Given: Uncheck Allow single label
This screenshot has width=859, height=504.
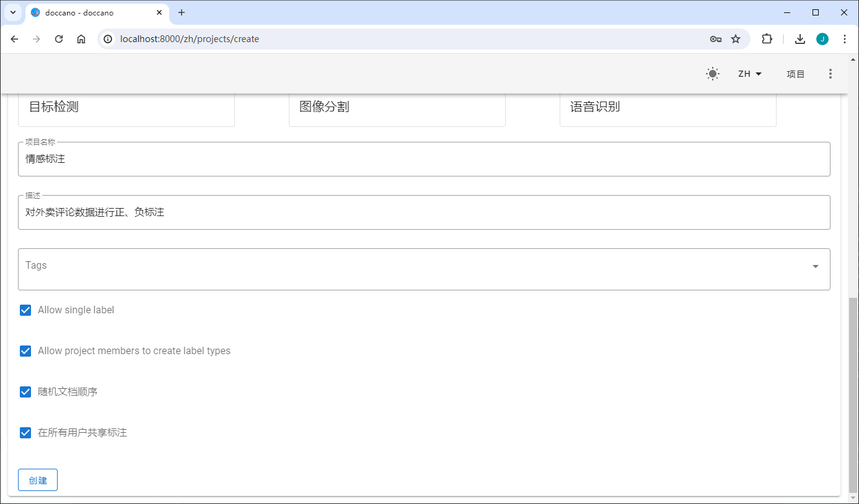Looking at the screenshot, I should coord(25,310).
